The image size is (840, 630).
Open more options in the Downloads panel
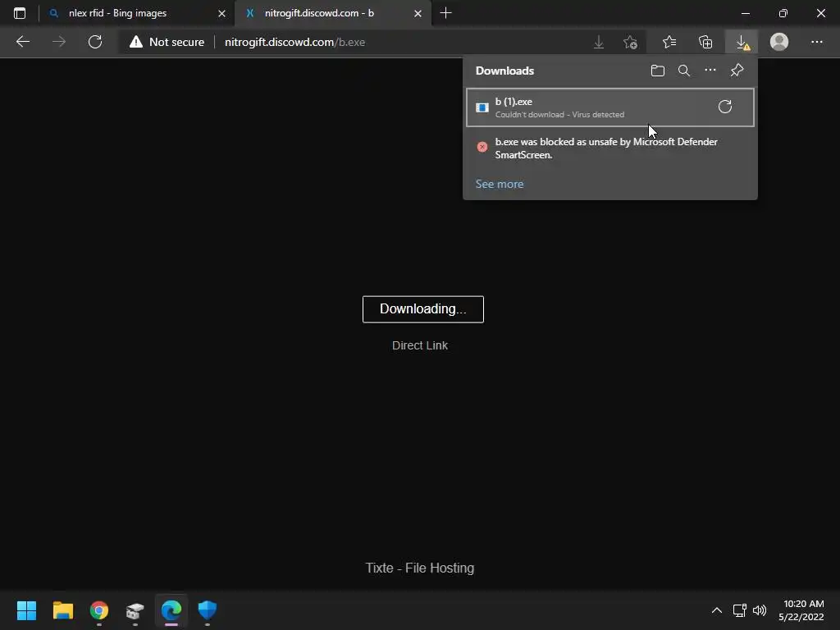click(710, 71)
